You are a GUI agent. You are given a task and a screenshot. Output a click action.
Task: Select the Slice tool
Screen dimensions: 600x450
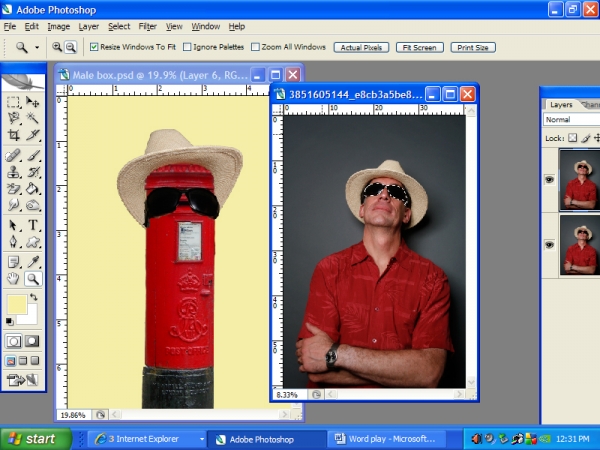coord(33,134)
